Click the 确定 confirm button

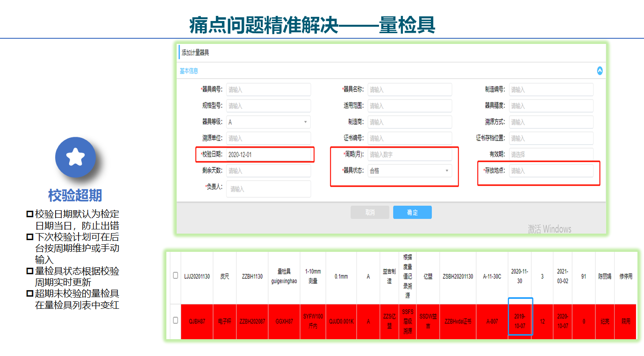412,213
